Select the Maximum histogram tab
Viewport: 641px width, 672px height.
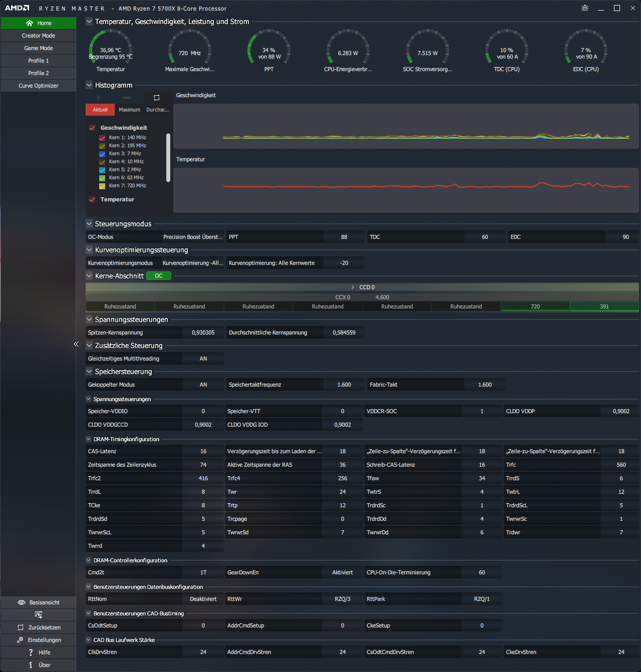point(129,110)
